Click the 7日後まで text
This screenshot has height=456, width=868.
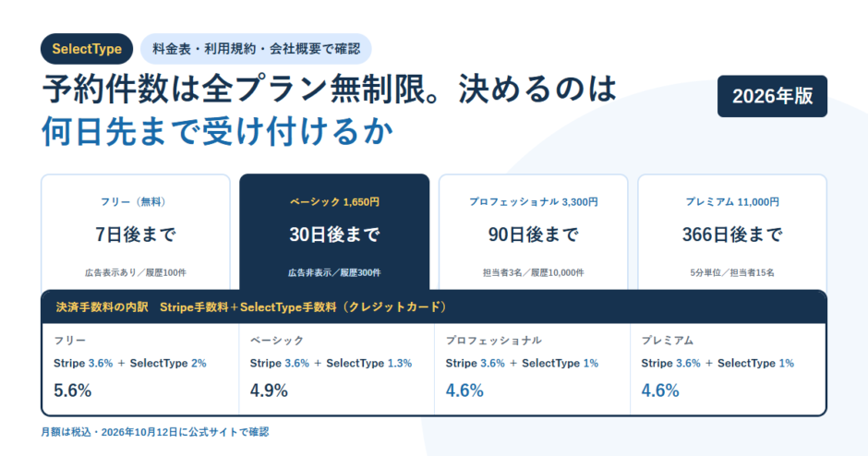point(136,234)
